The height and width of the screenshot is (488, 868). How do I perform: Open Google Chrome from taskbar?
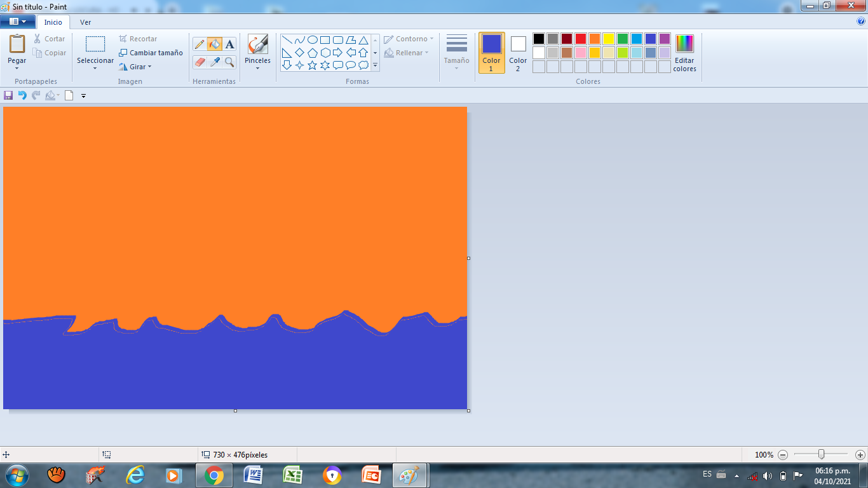(x=214, y=475)
